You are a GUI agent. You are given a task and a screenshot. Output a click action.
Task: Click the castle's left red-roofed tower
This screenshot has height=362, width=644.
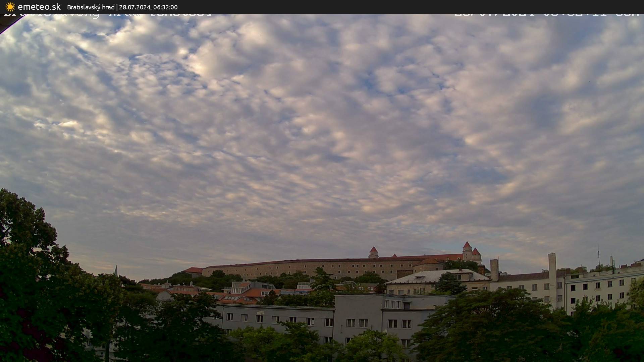373,252
